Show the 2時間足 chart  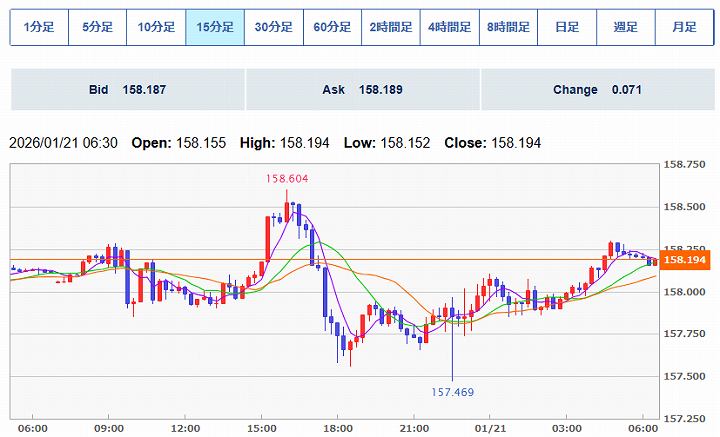point(391,27)
